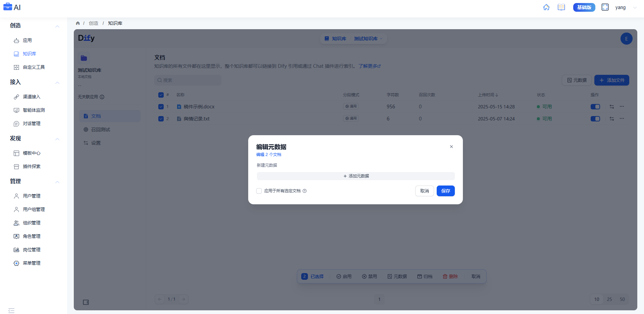Click 取消 in the dialog
The height and width of the screenshot is (314, 644).
tap(425, 191)
